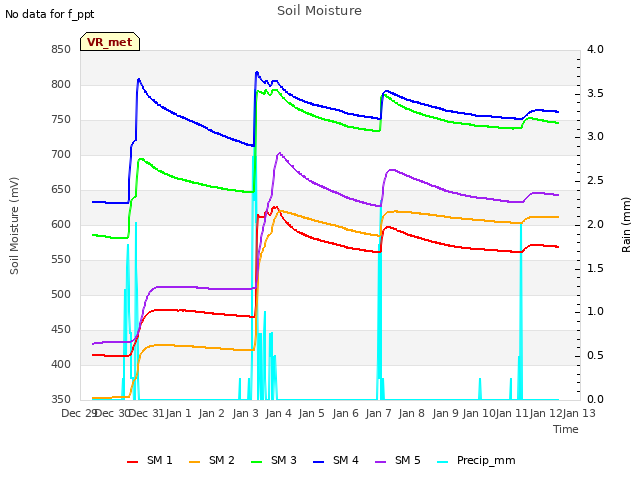640x480 pixels.
Task: Select the SM 1 legend entry
Action: coord(150,460)
